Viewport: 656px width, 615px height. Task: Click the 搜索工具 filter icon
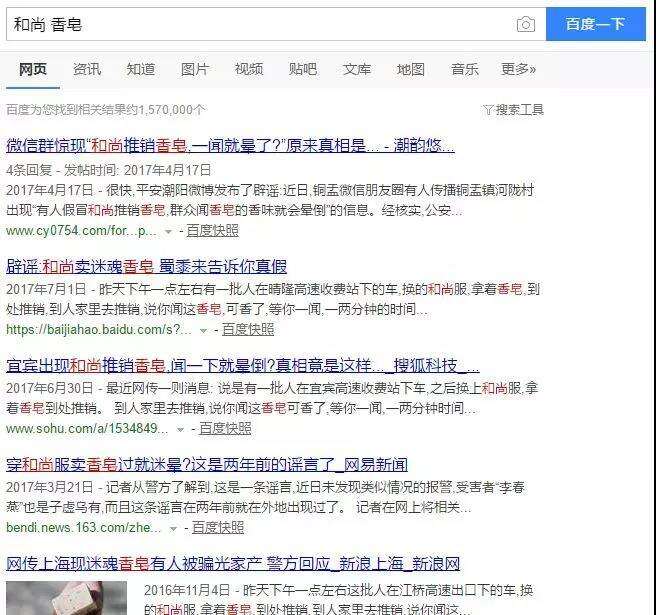tap(488, 110)
